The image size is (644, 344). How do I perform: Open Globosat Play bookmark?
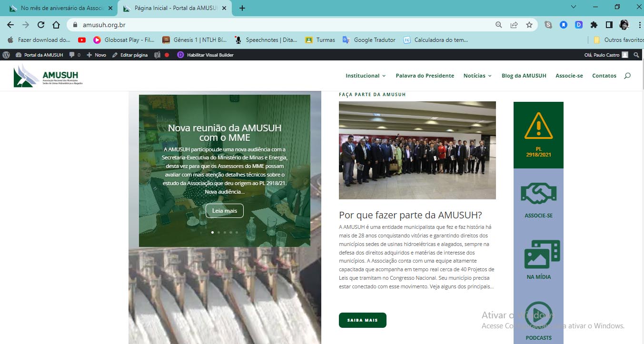tap(123, 40)
